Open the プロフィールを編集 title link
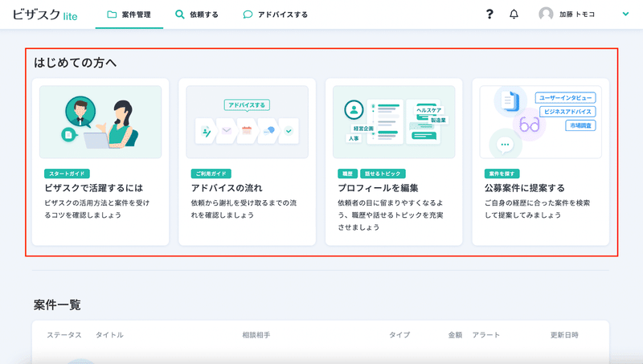 pos(378,188)
